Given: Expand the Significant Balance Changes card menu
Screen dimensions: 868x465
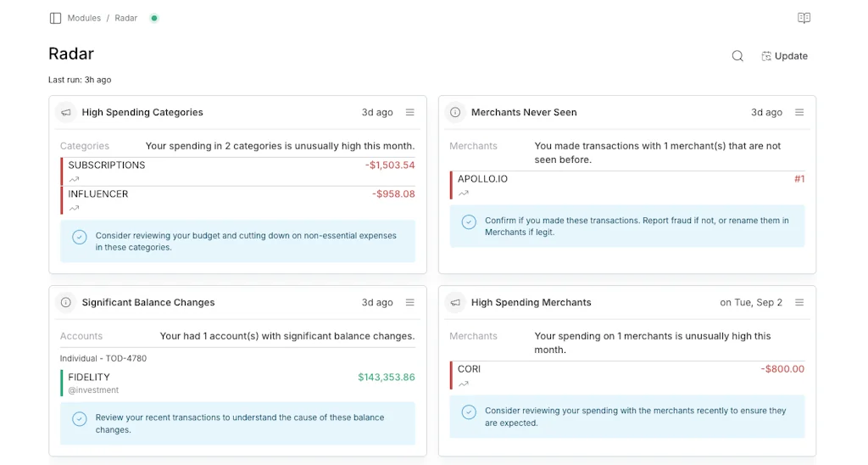Looking at the screenshot, I should point(409,302).
